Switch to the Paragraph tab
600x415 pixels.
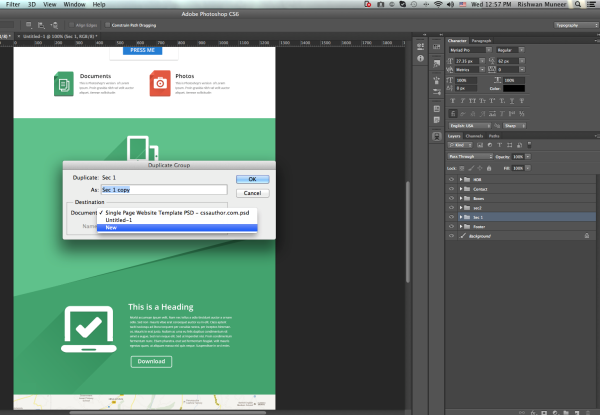point(481,41)
